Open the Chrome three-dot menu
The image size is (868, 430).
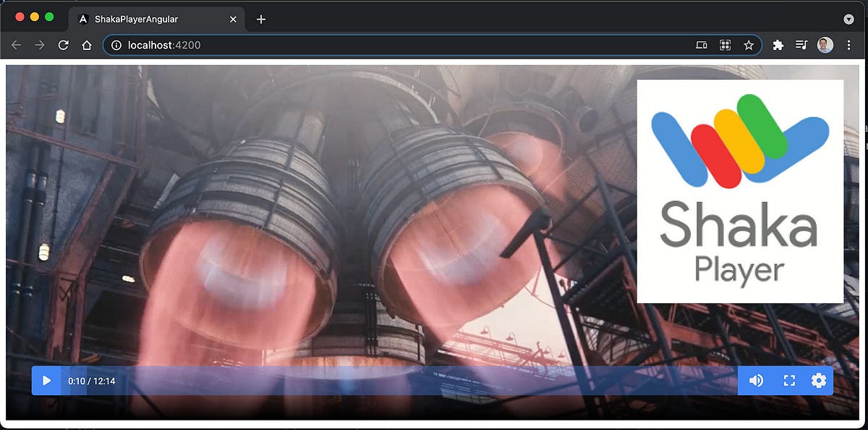[x=848, y=44]
